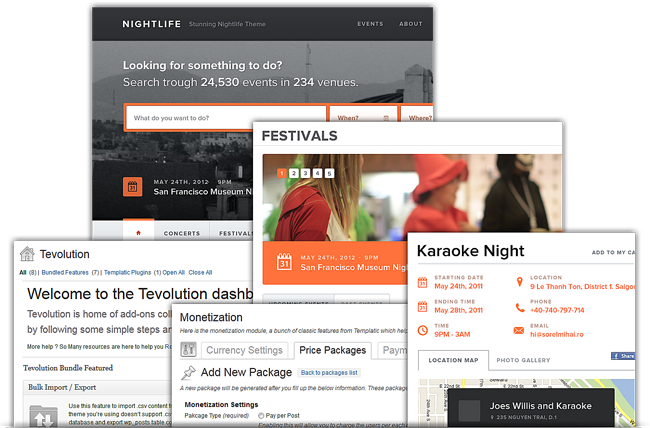Image resolution: width=650 pixels, height=428 pixels.
Task: Click the orange calendar icon beside May 24th event
Action: [133, 187]
